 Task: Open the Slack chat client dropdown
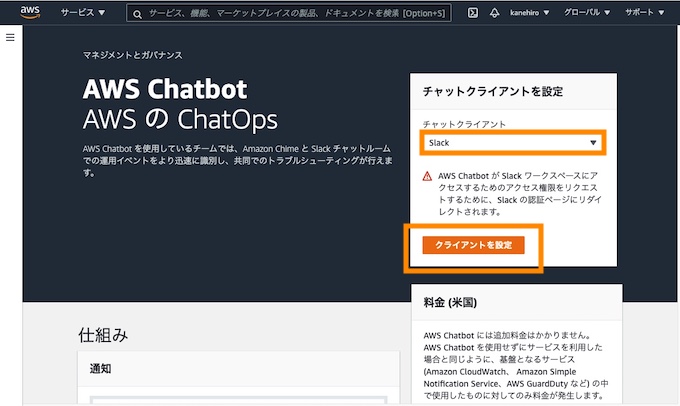[x=513, y=143]
